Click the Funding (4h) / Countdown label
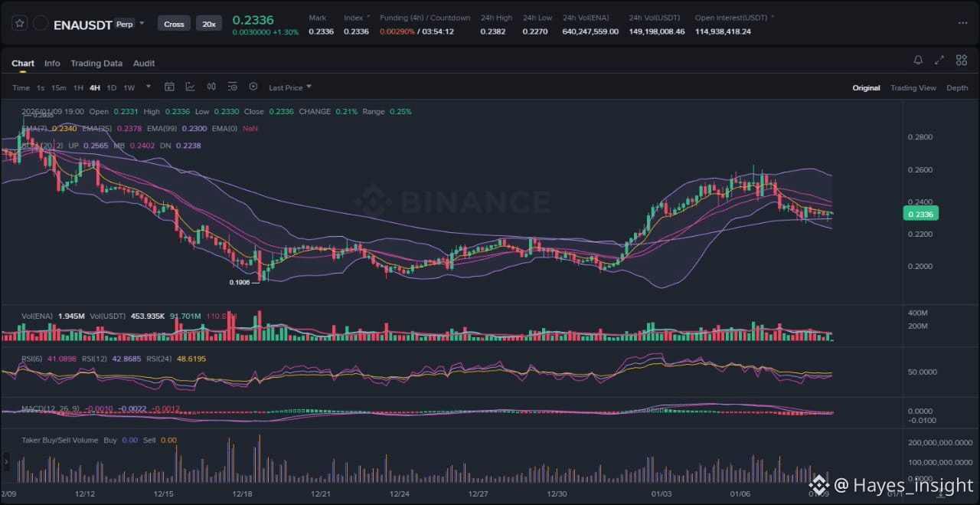Viewport: 980px width, 505px height. 425,18
